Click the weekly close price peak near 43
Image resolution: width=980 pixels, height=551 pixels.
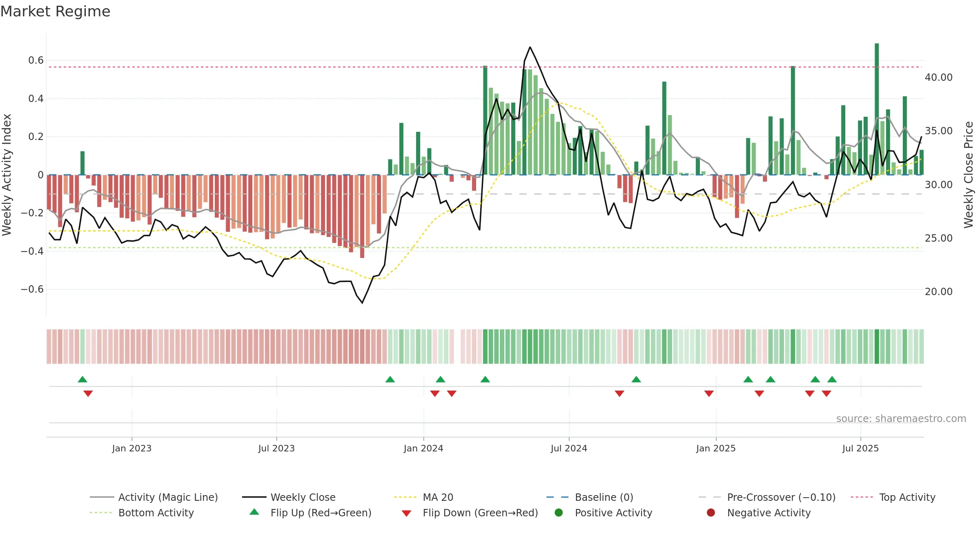[x=530, y=47]
